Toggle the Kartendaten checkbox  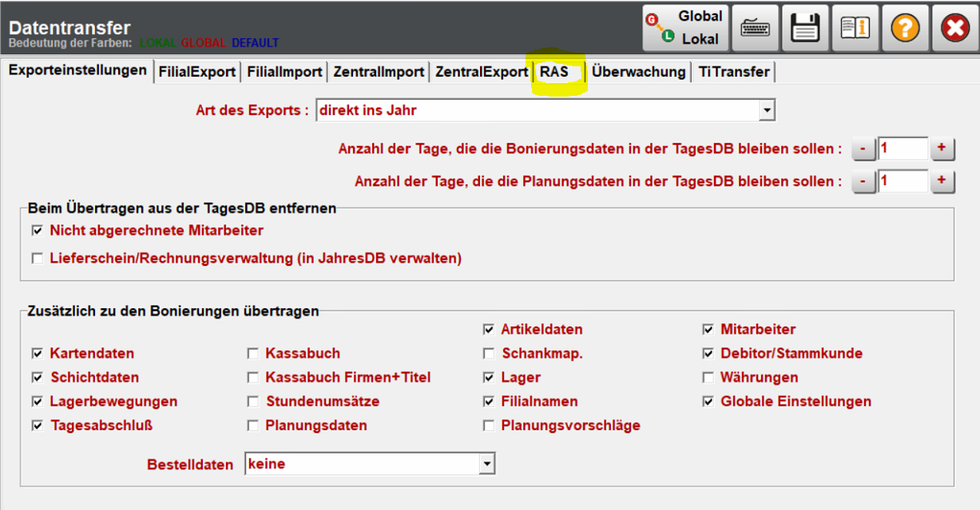pyautogui.click(x=37, y=354)
